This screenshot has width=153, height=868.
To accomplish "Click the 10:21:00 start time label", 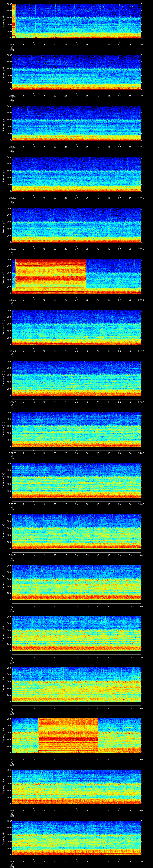I will coord(12,402).
